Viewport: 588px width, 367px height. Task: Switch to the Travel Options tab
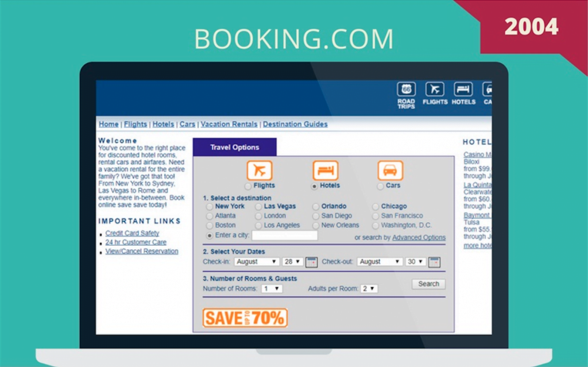(x=234, y=148)
